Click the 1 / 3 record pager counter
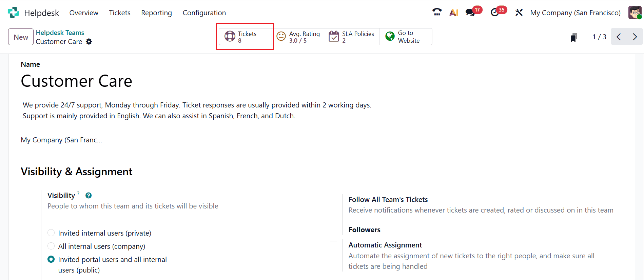 599,37
